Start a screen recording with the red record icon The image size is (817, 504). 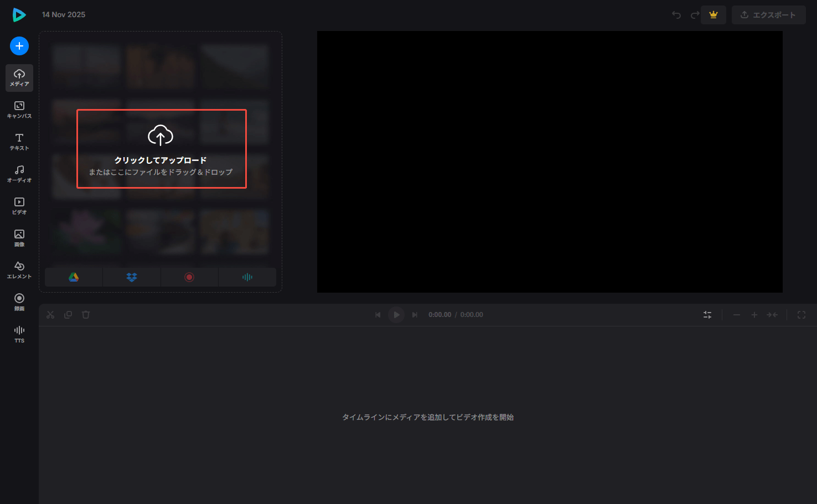pyautogui.click(x=189, y=277)
